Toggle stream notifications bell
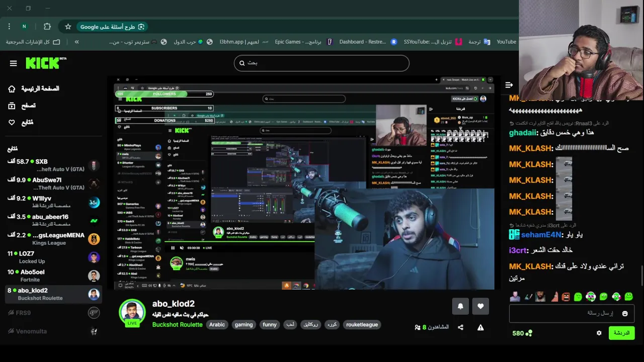The image size is (644, 362). [x=460, y=306]
